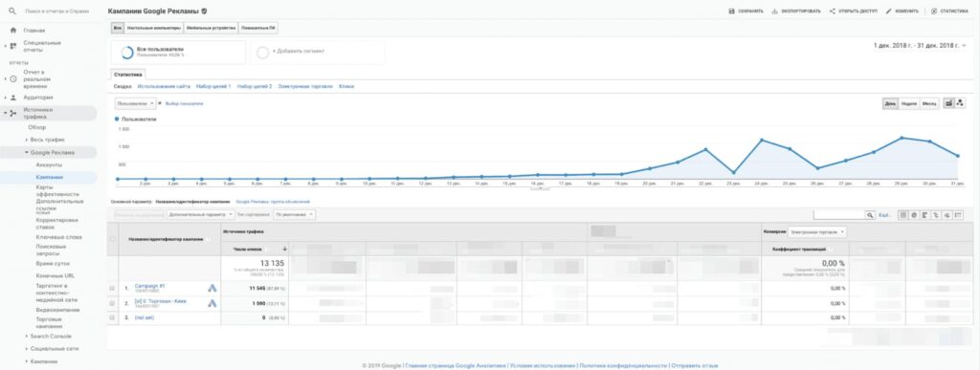Switch to performance bar view icon
The width and height of the screenshot is (980, 370).
[925, 214]
